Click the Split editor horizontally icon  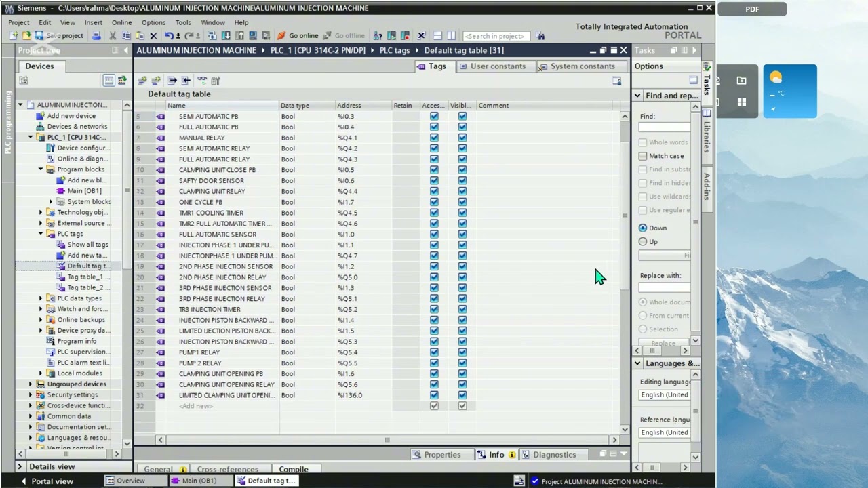[x=438, y=35]
